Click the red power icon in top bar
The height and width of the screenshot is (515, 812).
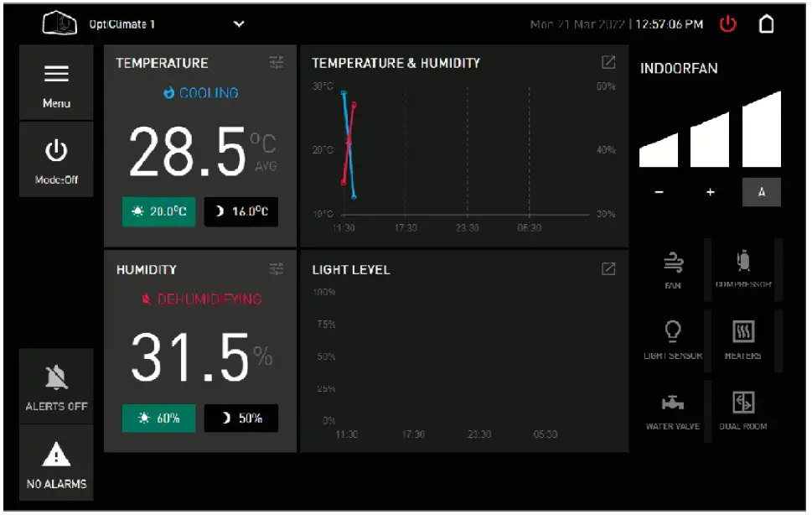point(727,23)
